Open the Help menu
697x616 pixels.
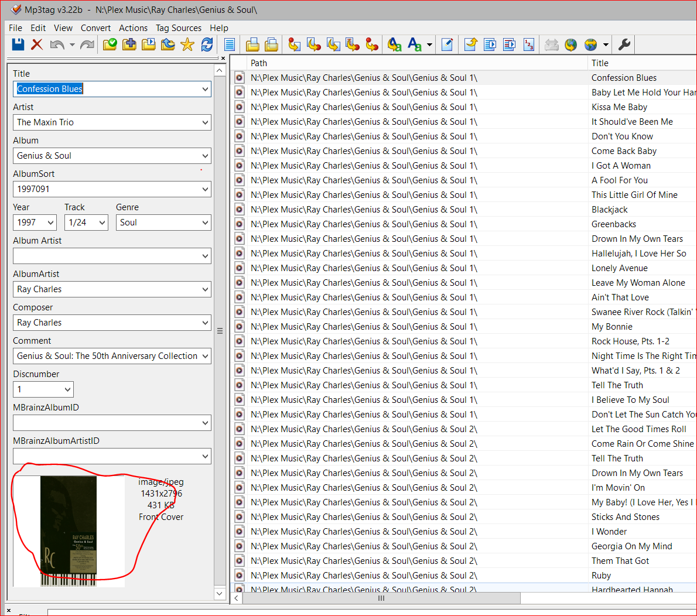pyautogui.click(x=218, y=28)
